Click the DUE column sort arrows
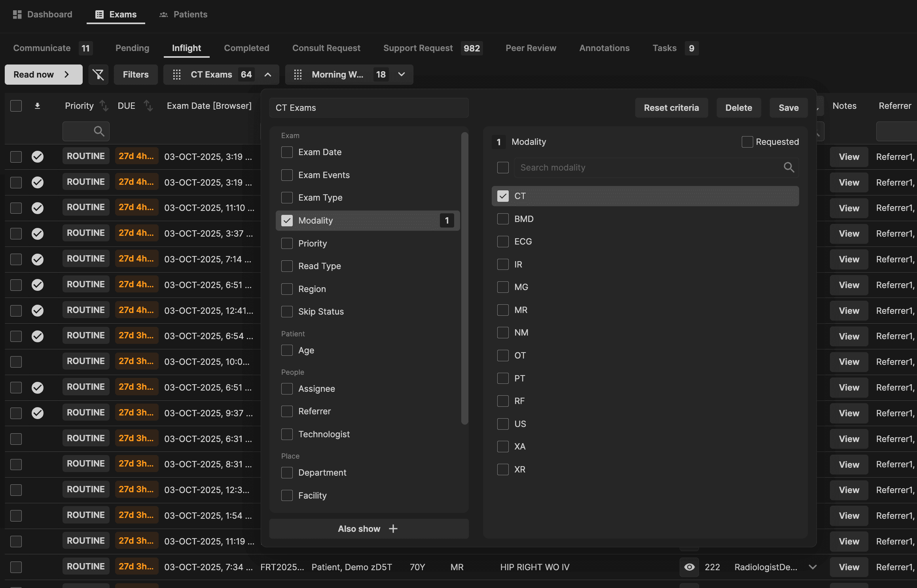Screen dimensions: 917x588 pyautogui.click(x=148, y=106)
